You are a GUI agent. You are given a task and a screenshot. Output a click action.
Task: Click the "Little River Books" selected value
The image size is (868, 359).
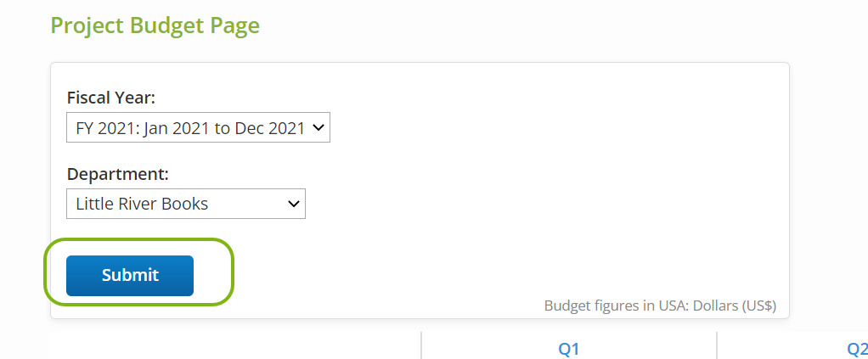tap(142, 204)
